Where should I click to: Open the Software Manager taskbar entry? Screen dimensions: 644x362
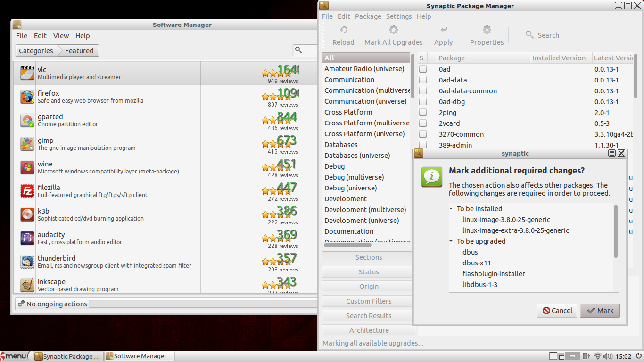tap(139, 356)
